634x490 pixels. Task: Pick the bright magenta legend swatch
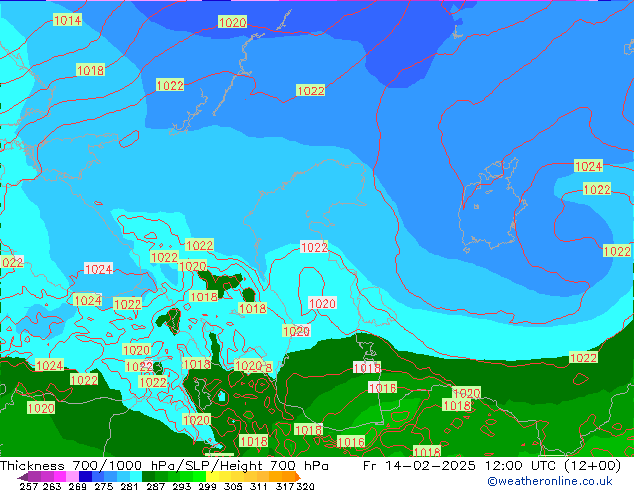pos(59,476)
